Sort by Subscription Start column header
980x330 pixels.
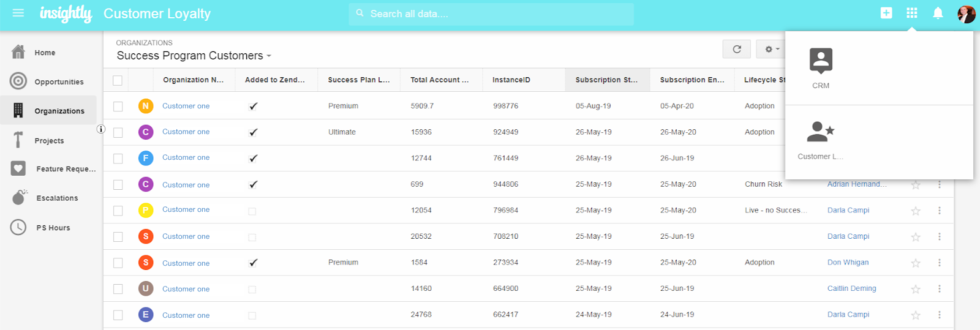(606, 80)
